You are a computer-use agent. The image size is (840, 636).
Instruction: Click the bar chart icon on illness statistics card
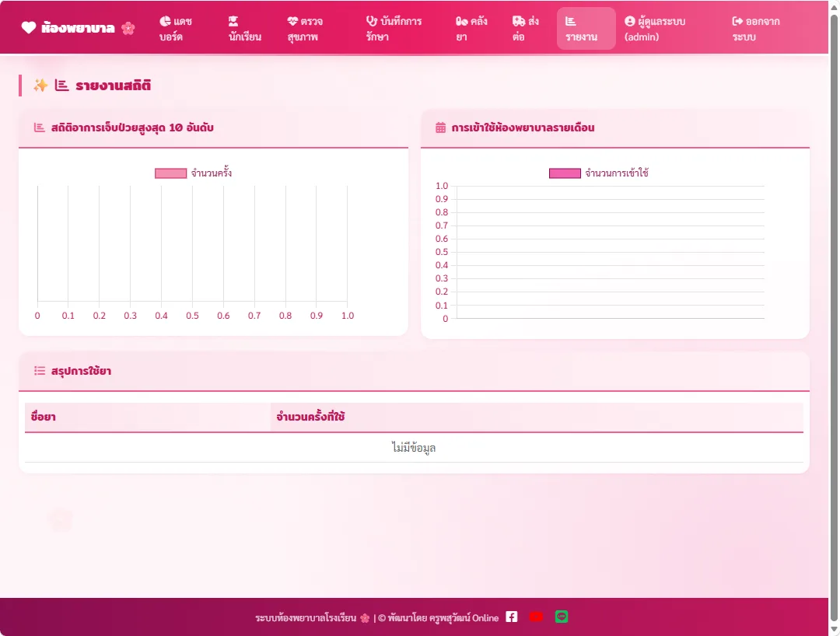(x=39, y=128)
